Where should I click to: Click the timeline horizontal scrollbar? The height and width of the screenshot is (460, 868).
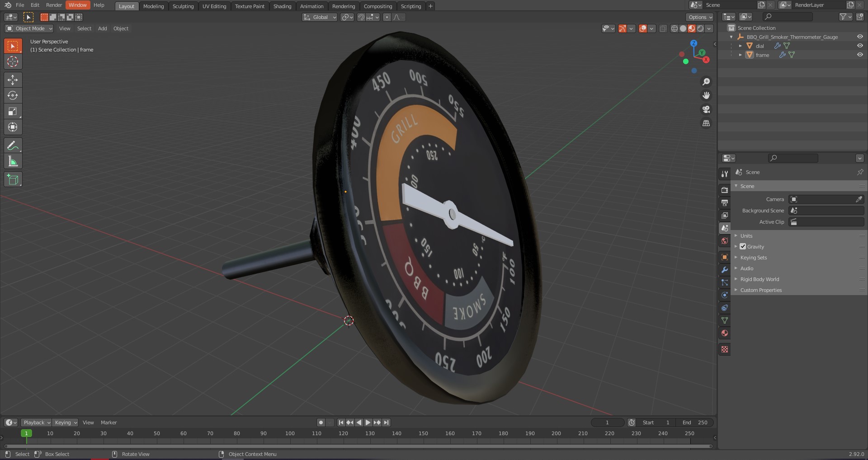358,446
